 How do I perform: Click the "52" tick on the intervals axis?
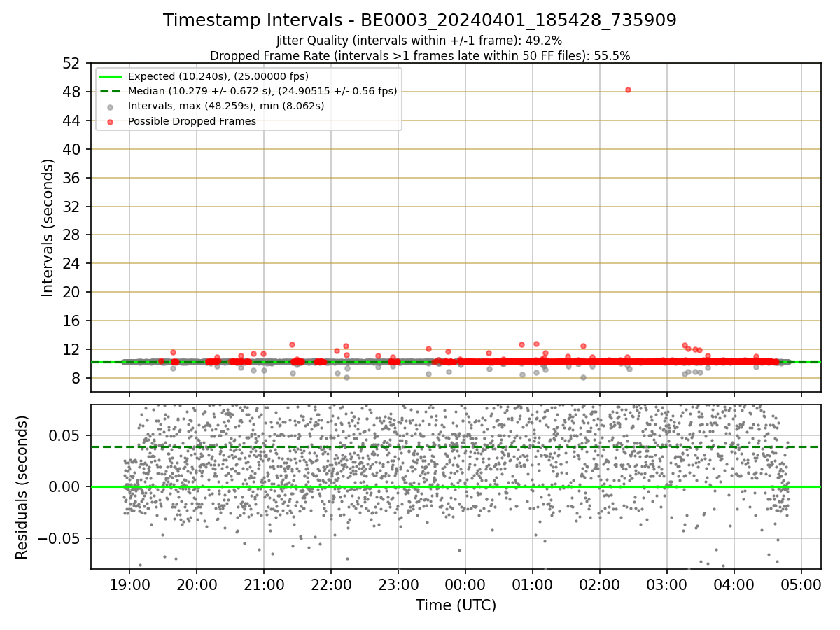[73, 63]
